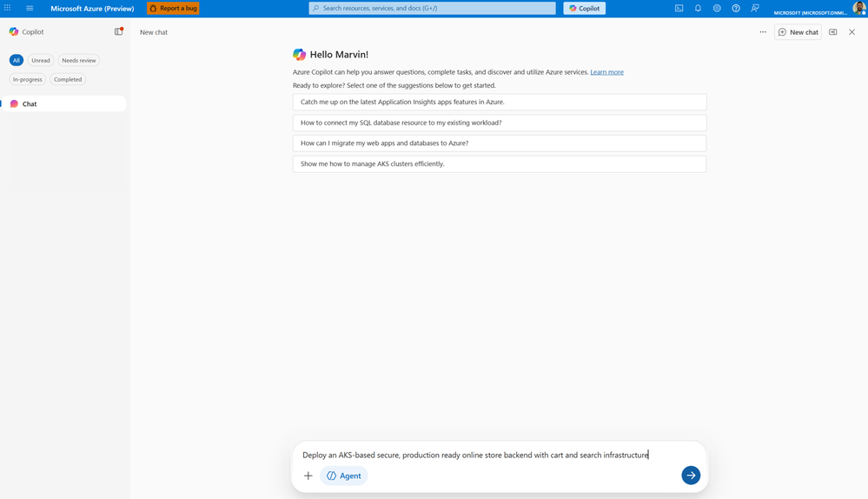Send the prompt with arrow button

coord(690,476)
